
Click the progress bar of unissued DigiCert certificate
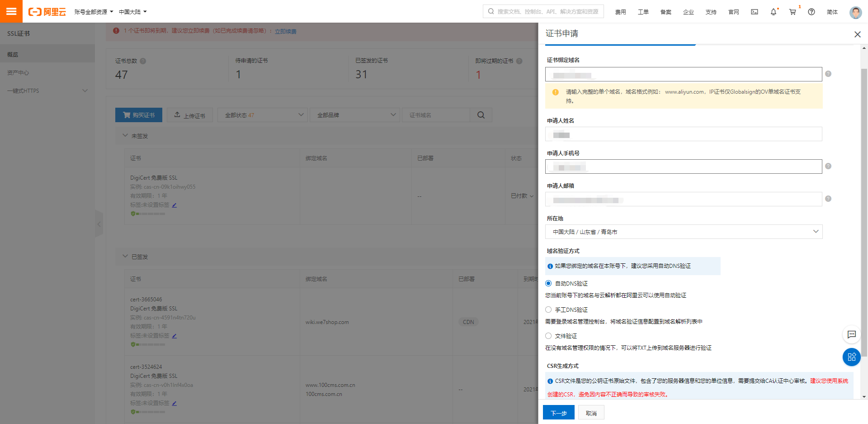[x=148, y=214]
